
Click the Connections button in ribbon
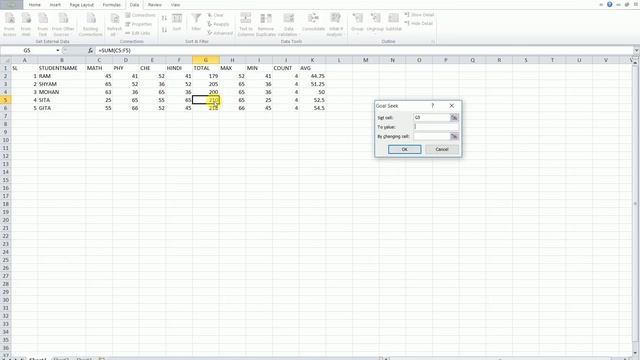pyautogui.click(x=140, y=15)
